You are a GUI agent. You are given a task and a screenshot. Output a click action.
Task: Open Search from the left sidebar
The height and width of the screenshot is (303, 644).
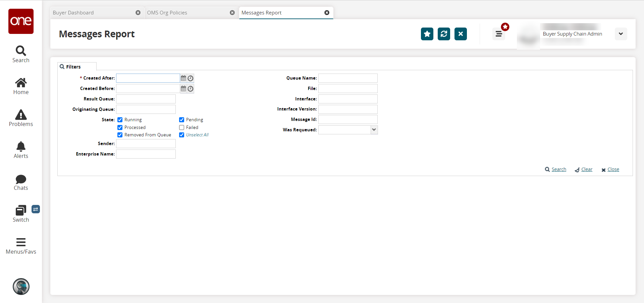click(21, 54)
